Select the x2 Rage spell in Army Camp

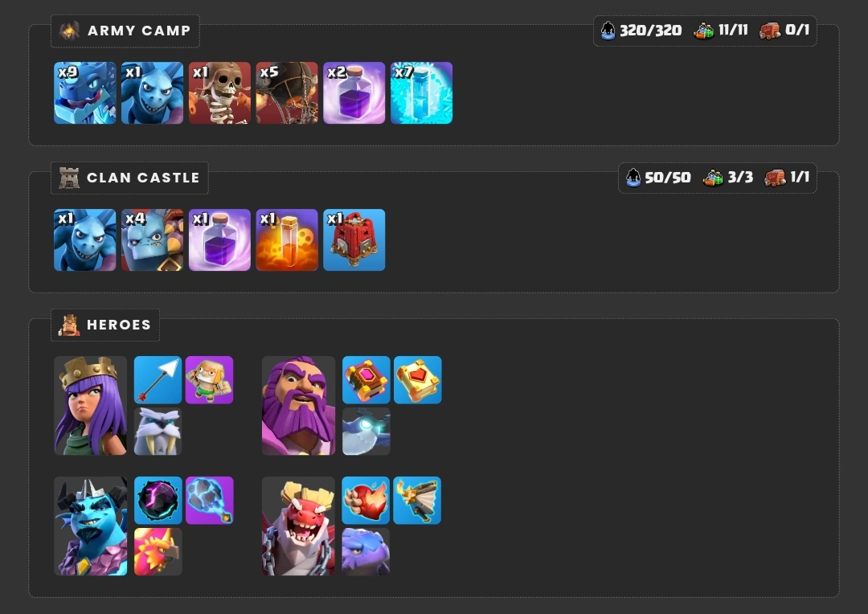pyautogui.click(x=354, y=93)
